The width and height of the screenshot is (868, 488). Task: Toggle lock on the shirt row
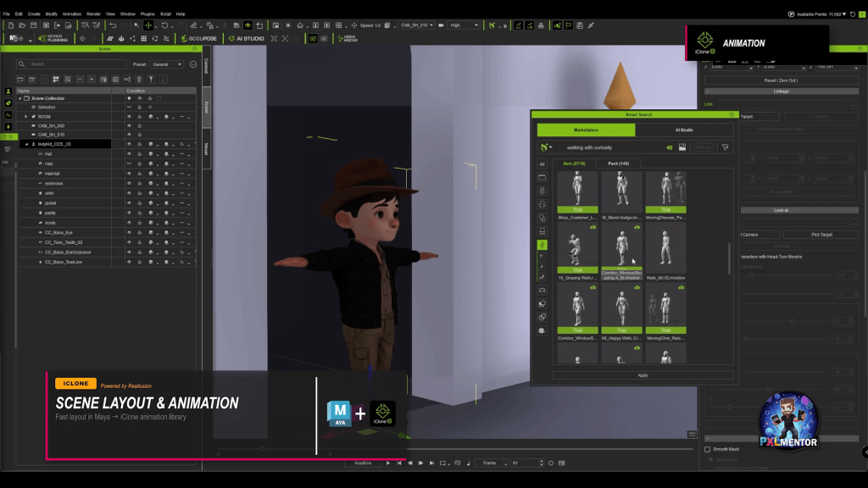140,193
